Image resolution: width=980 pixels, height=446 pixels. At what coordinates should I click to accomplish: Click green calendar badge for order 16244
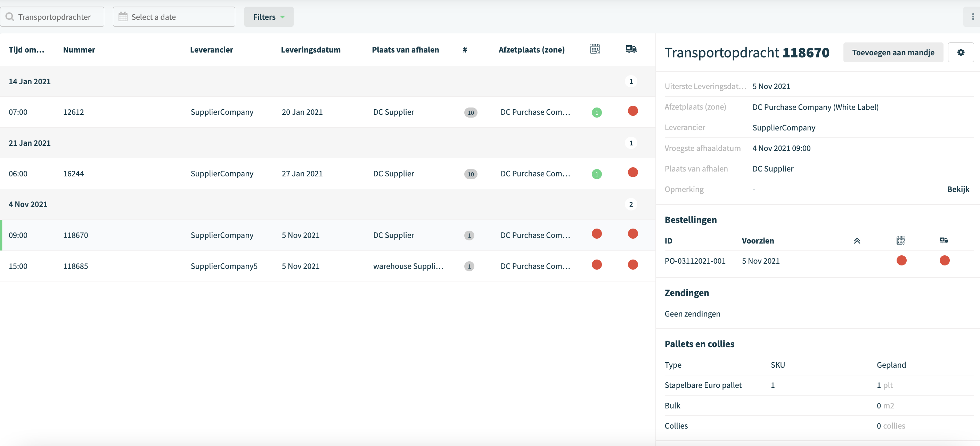click(x=597, y=174)
